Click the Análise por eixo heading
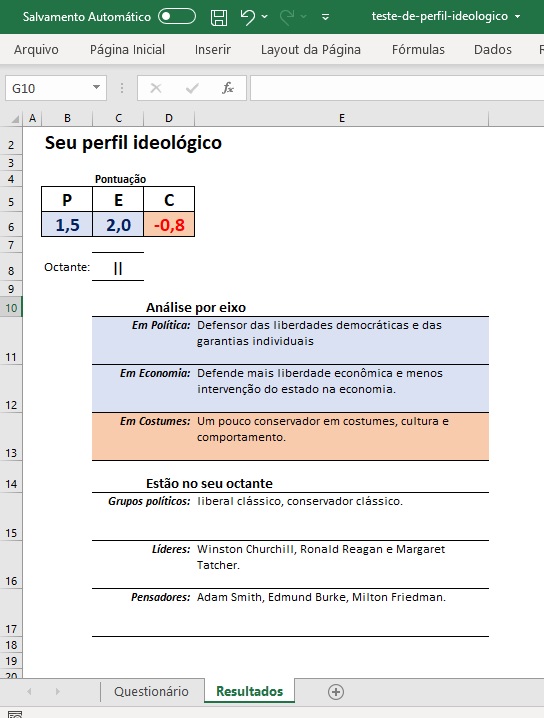544x718 pixels. pos(196,307)
